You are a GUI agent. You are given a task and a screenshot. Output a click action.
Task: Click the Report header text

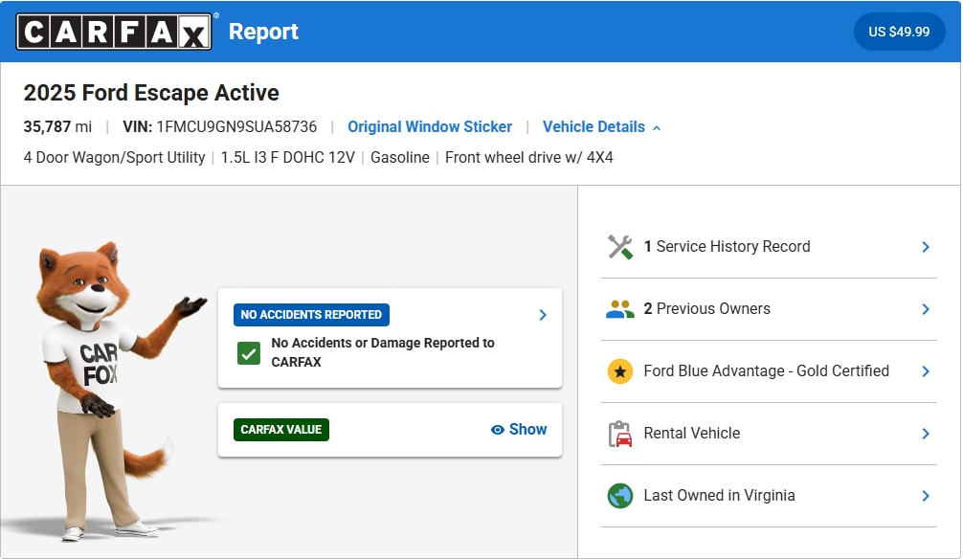[263, 32]
